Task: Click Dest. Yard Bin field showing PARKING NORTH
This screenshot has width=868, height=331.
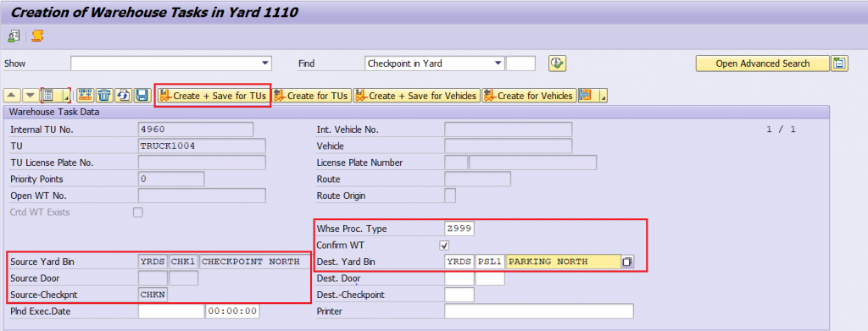Action: (563, 262)
